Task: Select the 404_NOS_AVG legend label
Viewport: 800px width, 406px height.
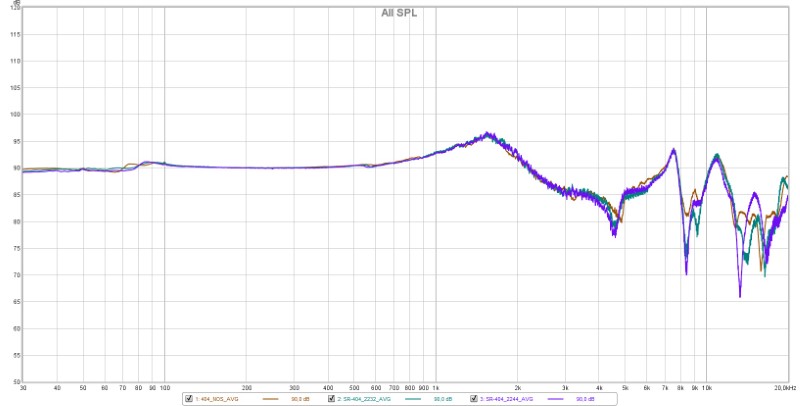Action: coord(218,398)
